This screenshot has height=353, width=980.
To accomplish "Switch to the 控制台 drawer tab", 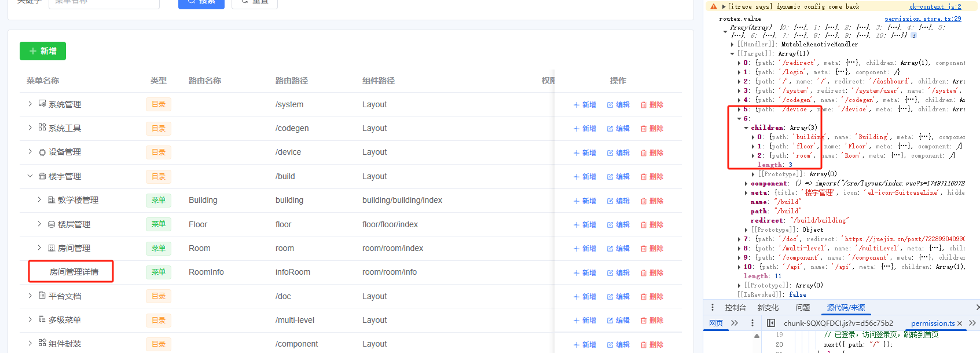I will (x=735, y=308).
